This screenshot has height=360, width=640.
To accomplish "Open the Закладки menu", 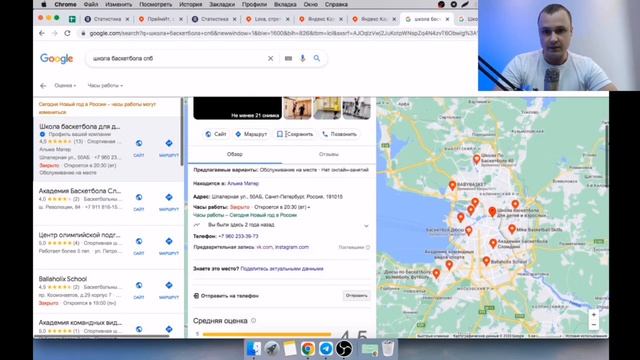I will 222,4.
